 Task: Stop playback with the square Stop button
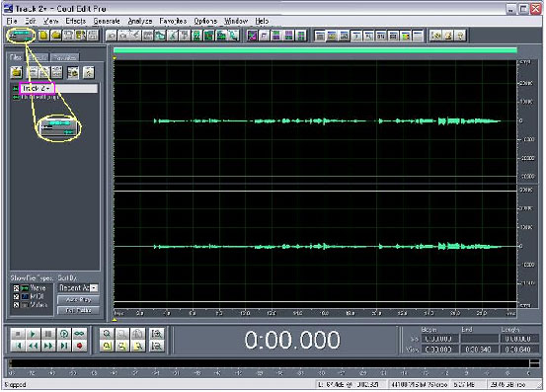(x=18, y=334)
